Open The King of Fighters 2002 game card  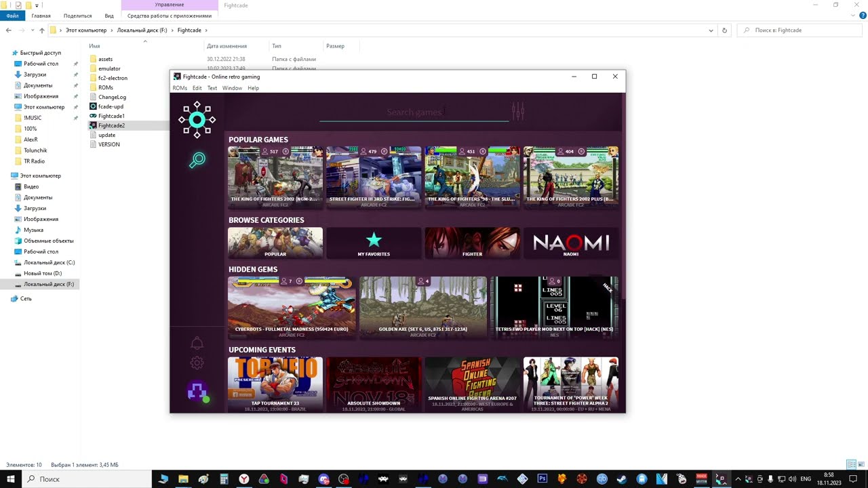[x=275, y=177]
